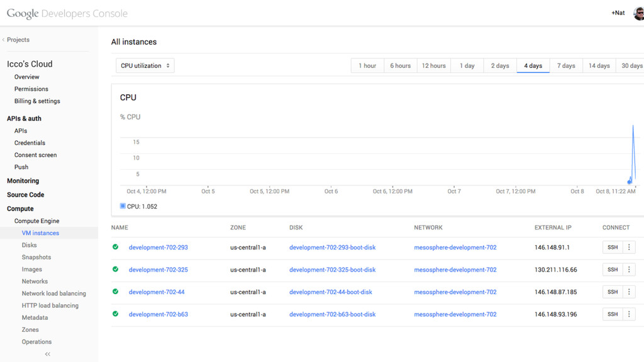Select the 30 days time range
This screenshot has width=644, height=362.
pyautogui.click(x=631, y=65)
